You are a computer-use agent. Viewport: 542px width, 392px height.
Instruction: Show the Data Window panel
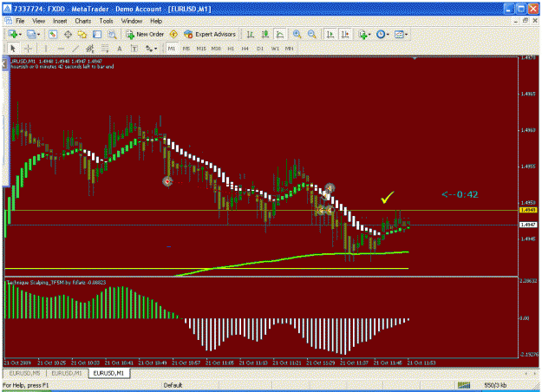click(x=68, y=34)
